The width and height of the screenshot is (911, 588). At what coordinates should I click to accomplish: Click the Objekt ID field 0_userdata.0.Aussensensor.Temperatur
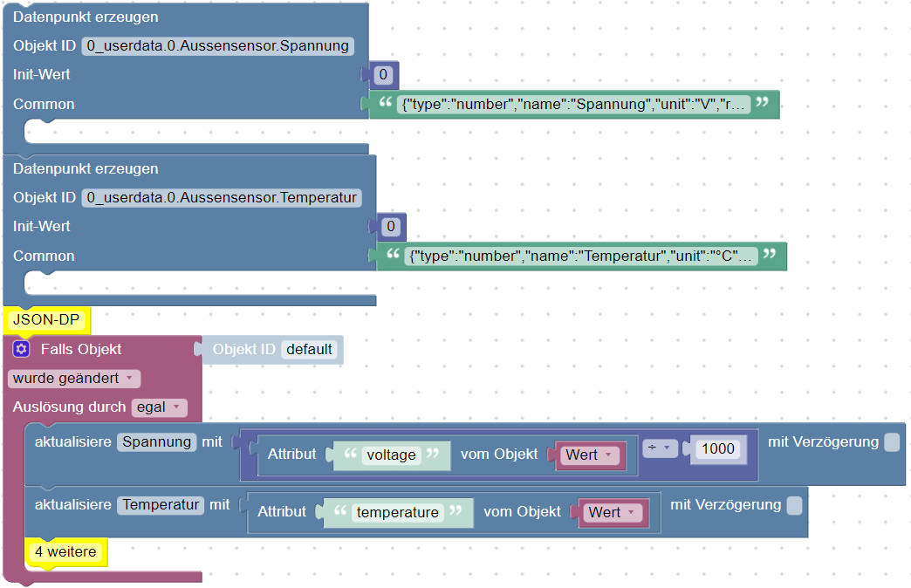222,197
